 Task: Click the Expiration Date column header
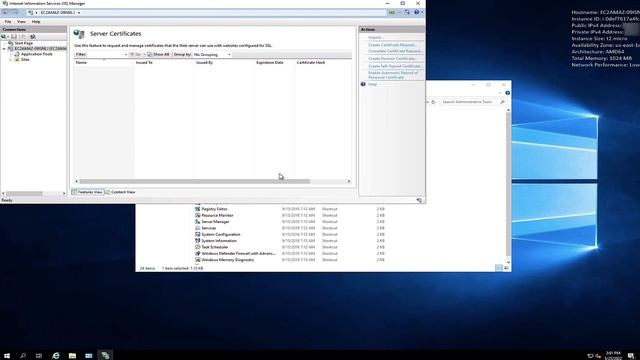click(274, 62)
